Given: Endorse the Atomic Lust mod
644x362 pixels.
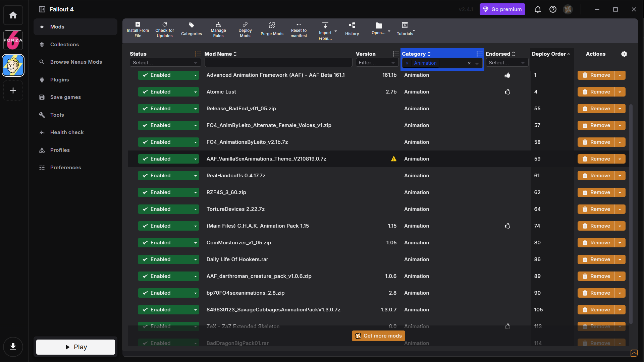Looking at the screenshot, I should point(507,92).
